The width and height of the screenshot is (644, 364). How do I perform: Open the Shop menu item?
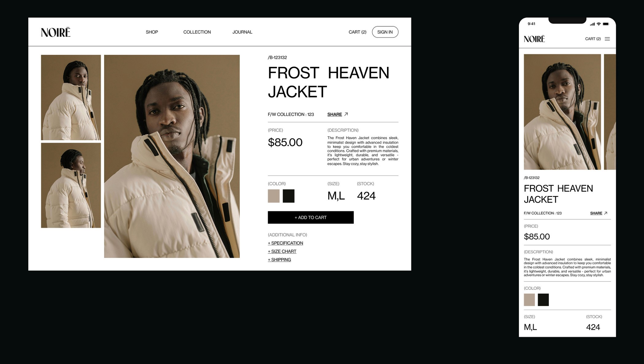pos(152,32)
